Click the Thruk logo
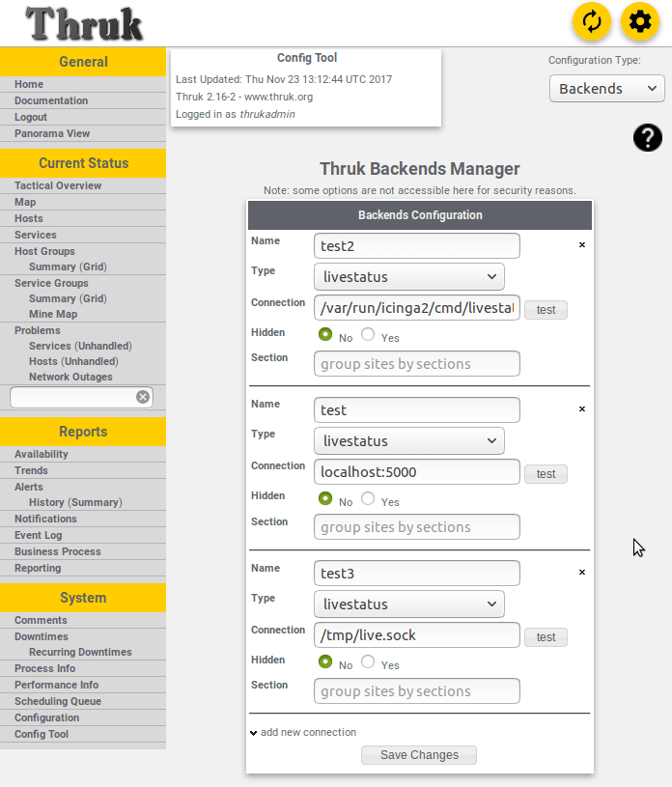Viewport: 672px width, 787px height. (x=84, y=23)
